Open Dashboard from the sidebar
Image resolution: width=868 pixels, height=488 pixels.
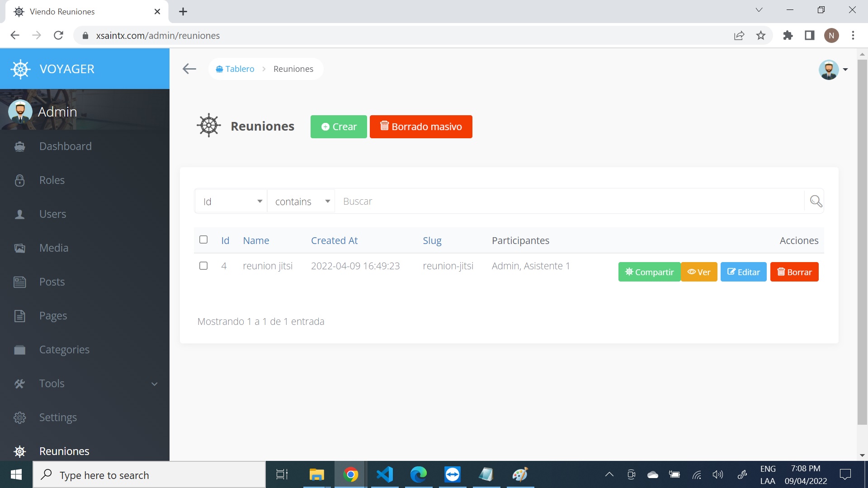65,146
